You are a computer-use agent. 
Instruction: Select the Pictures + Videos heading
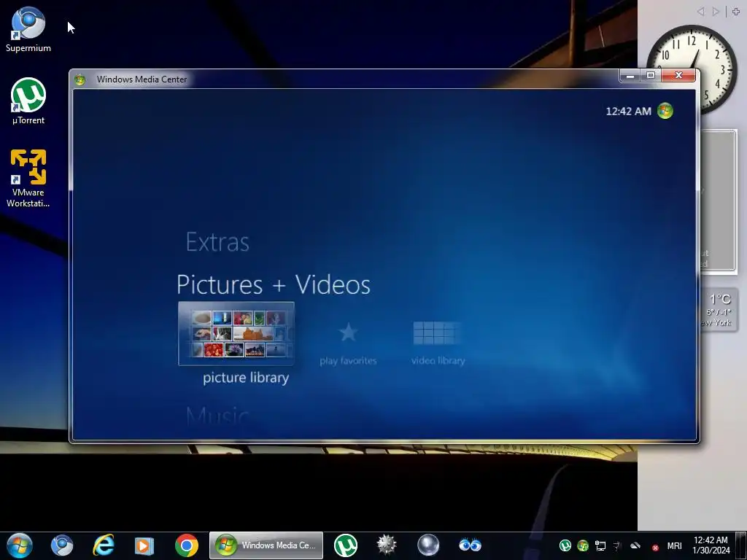(274, 285)
